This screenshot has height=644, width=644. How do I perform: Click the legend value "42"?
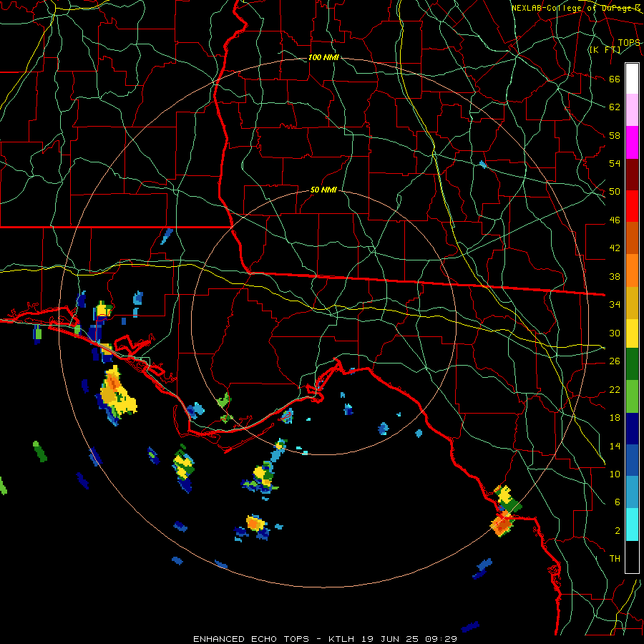[615, 248]
